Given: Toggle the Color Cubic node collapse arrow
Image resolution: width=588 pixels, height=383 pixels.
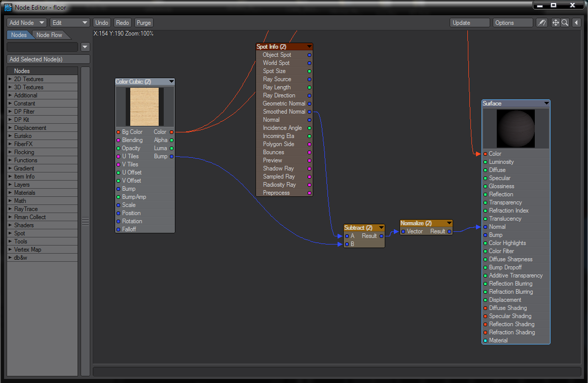Looking at the screenshot, I should coord(171,82).
